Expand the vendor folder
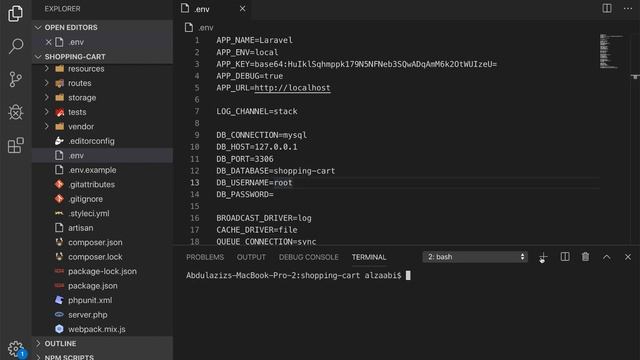Screen dimensions: 640x360 click(x=102, y=127)
